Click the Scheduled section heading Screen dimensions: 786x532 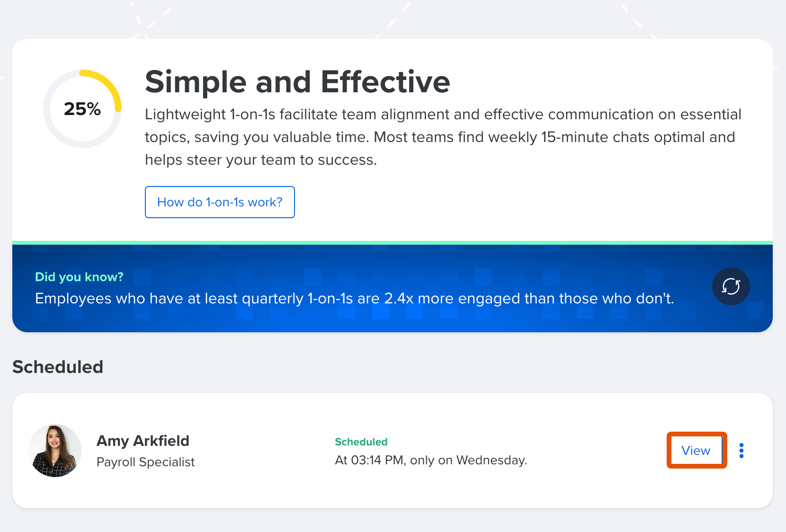[58, 367]
